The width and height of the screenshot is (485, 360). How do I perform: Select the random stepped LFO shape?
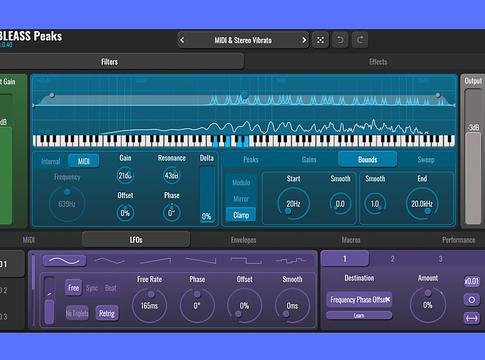tap(291, 261)
